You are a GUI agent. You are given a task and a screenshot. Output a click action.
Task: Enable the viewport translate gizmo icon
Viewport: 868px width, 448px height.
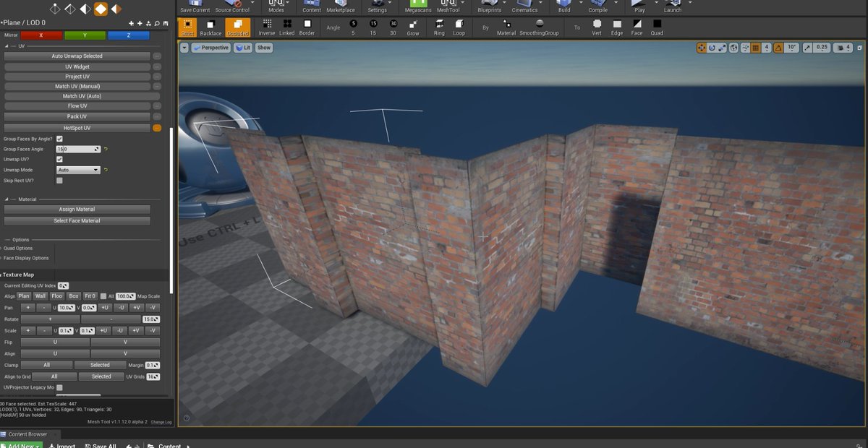[702, 48]
